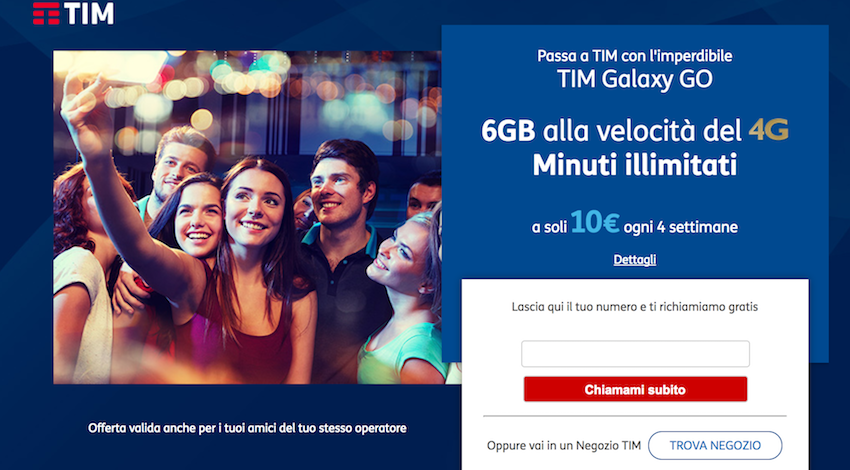Click the gold 4G label

pos(768,130)
